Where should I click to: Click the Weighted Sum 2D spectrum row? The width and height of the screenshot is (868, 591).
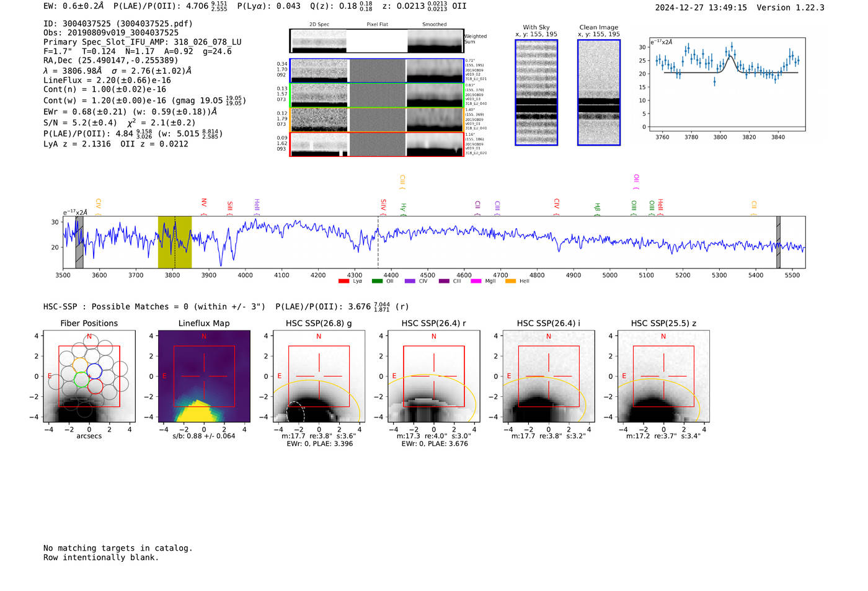tap(377, 41)
